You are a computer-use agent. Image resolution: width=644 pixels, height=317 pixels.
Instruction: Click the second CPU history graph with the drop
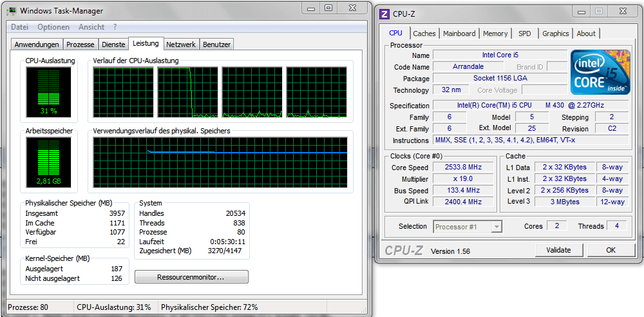point(187,93)
